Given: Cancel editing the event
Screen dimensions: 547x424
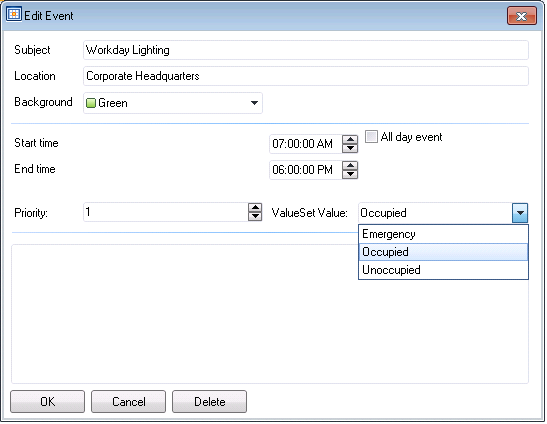Looking at the screenshot, I should click(128, 402).
